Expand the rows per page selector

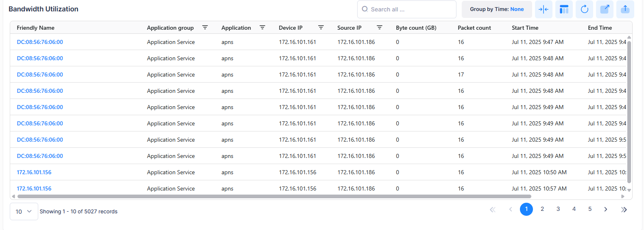click(24, 212)
